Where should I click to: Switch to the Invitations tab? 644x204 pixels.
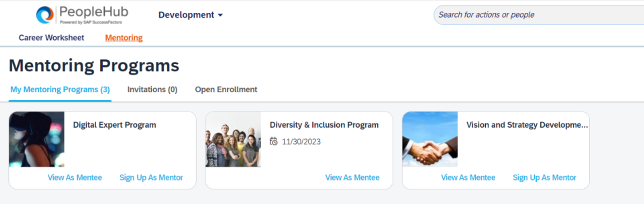[152, 90]
